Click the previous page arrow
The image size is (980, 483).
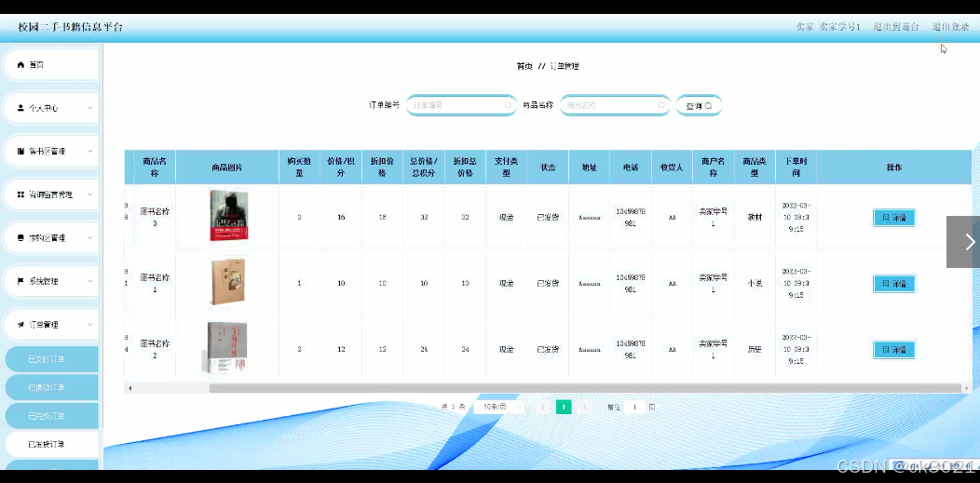pos(542,407)
